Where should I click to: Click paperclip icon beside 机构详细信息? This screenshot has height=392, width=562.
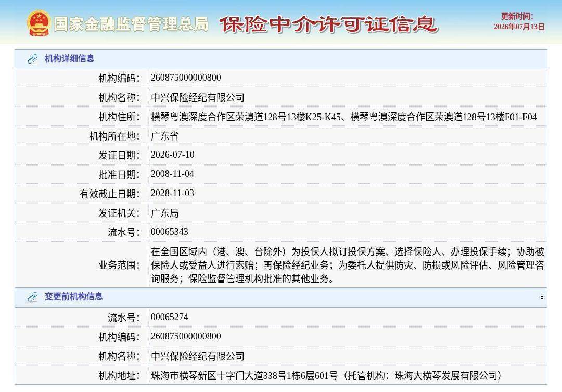[33, 59]
